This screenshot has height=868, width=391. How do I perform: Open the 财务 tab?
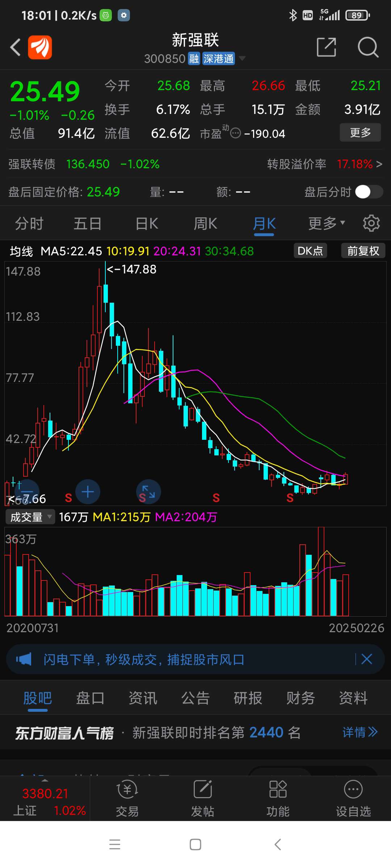click(x=300, y=698)
